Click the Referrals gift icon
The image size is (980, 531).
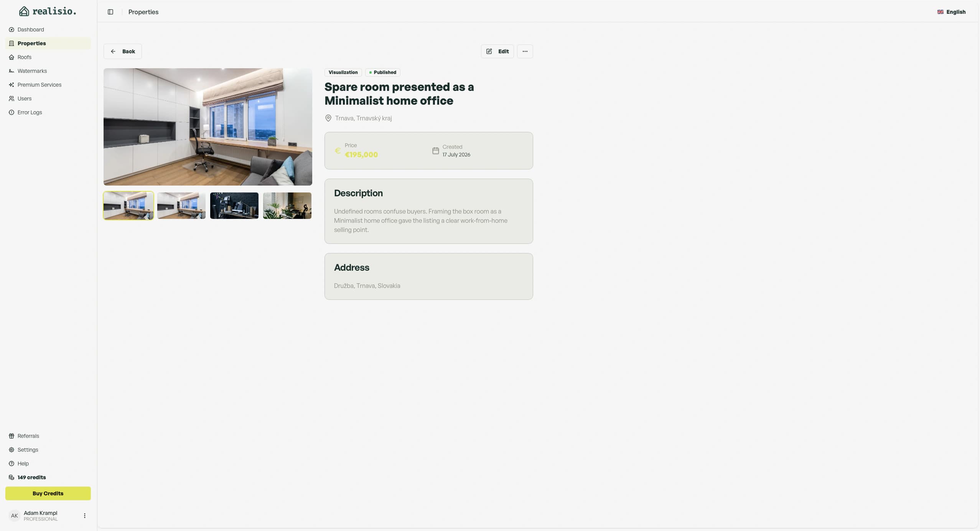[12, 436]
